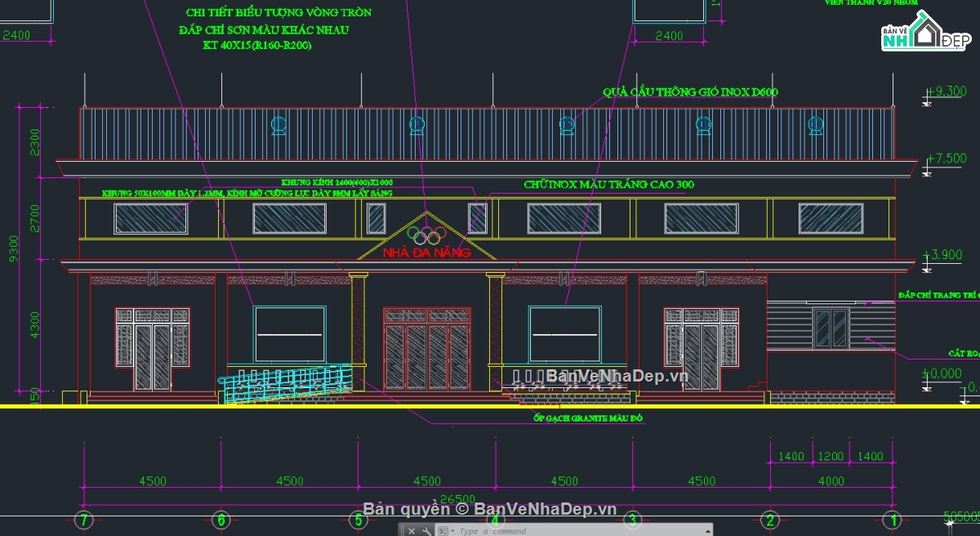Viewport: 980px width, 536px height.
Task: Click the customize wrench icon on the command line
Action: [x=426, y=530]
